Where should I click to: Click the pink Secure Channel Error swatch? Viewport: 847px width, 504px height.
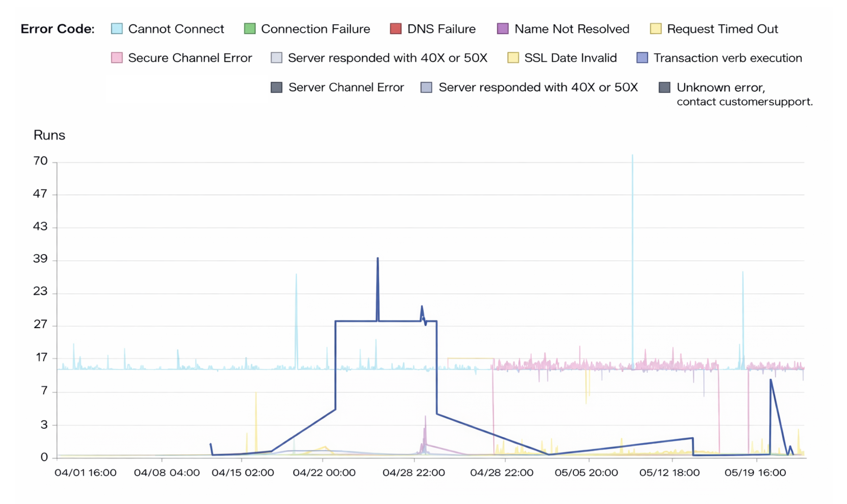click(x=117, y=58)
